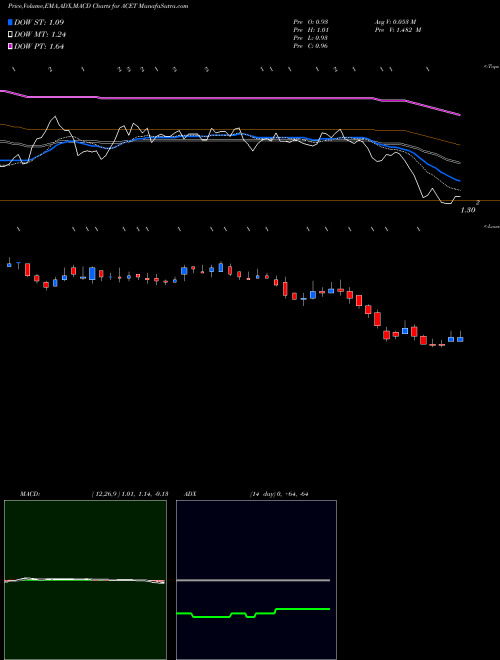The image size is (500, 660).
Task: Open the green MACD indicator chart
Action: click(x=85, y=580)
